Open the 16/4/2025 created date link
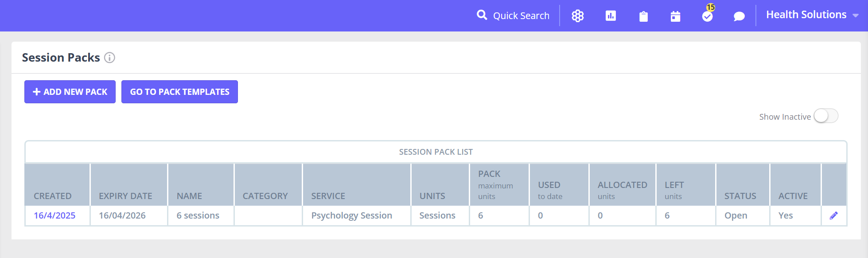Image resolution: width=868 pixels, height=258 pixels. pos(54,215)
